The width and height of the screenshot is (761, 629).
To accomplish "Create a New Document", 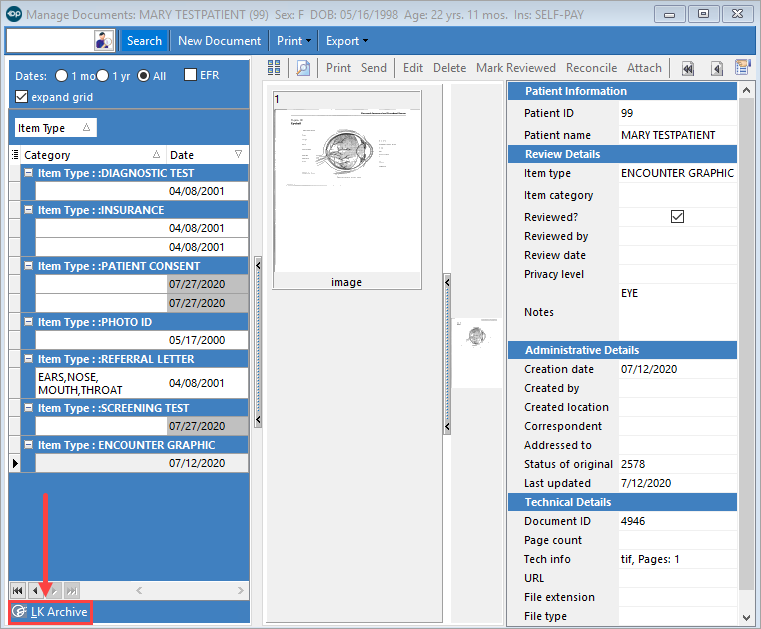I will point(219,41).
